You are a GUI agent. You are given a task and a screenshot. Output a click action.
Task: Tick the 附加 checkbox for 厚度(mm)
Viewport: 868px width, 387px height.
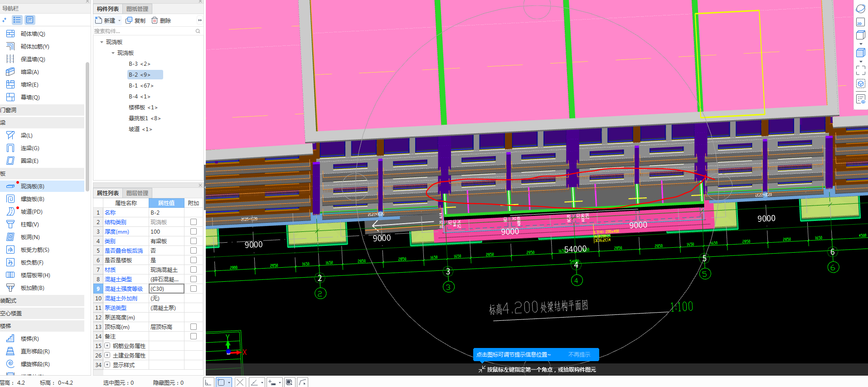point(194,231)
